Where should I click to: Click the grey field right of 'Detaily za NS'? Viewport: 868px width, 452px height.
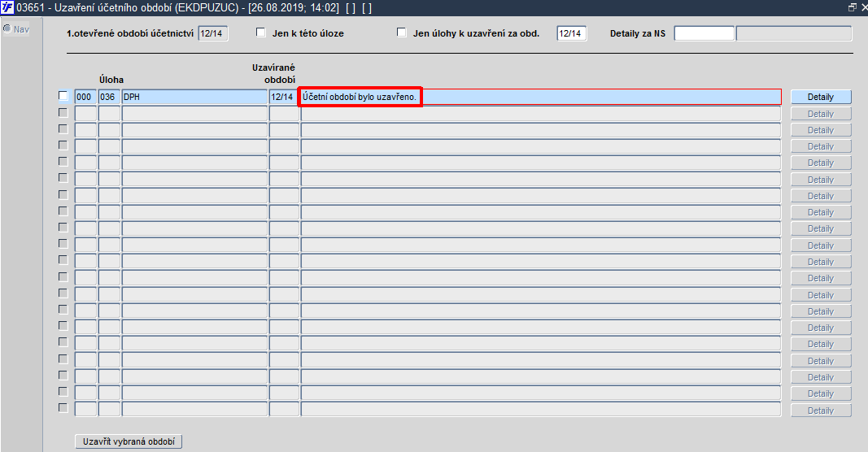pyautogui.click(x=794, y=33)
